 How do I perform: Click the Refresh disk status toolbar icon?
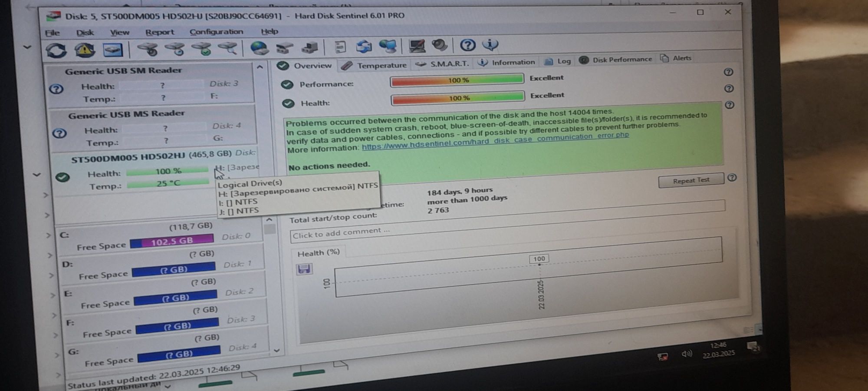[x=56, y=50]
